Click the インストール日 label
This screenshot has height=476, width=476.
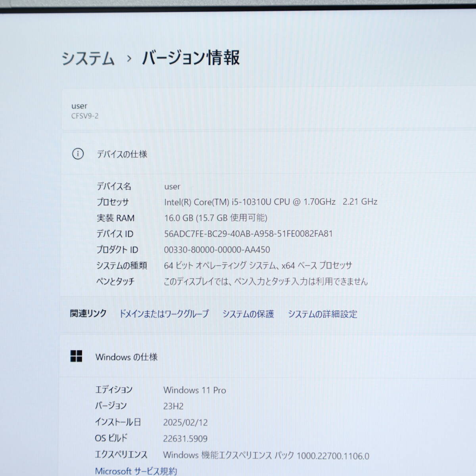118,422
